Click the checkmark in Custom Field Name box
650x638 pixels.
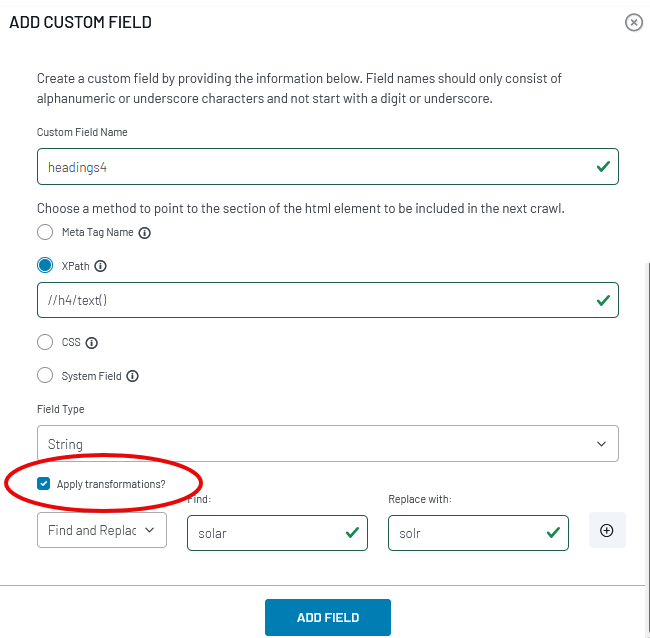pyautogui.click(x=603, y=167)
